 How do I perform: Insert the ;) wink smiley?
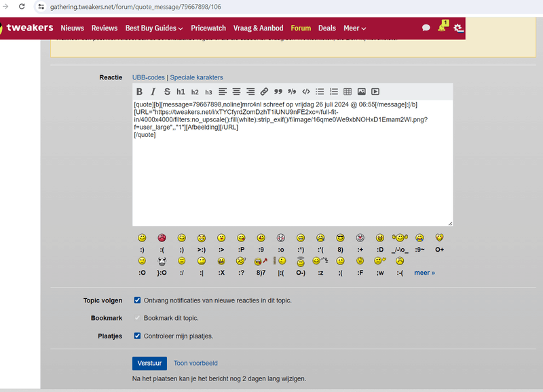tap(182, 238)
